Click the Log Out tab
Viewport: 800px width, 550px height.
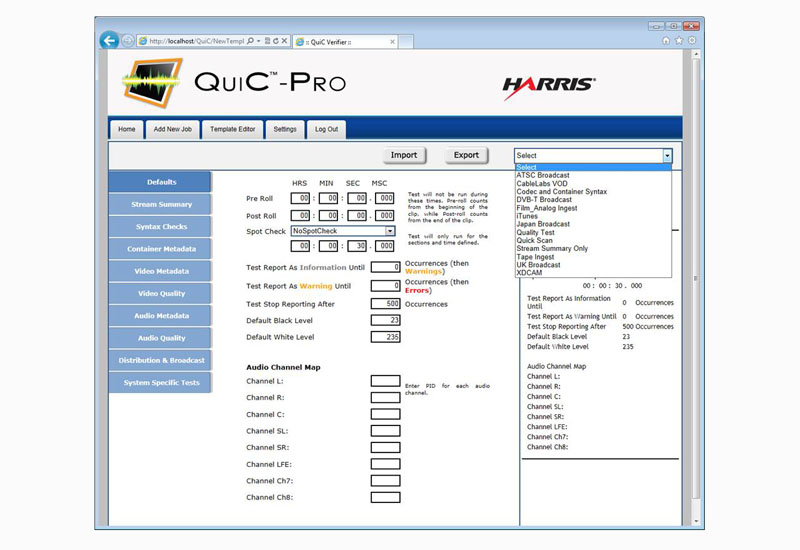(x=327, y=130)
